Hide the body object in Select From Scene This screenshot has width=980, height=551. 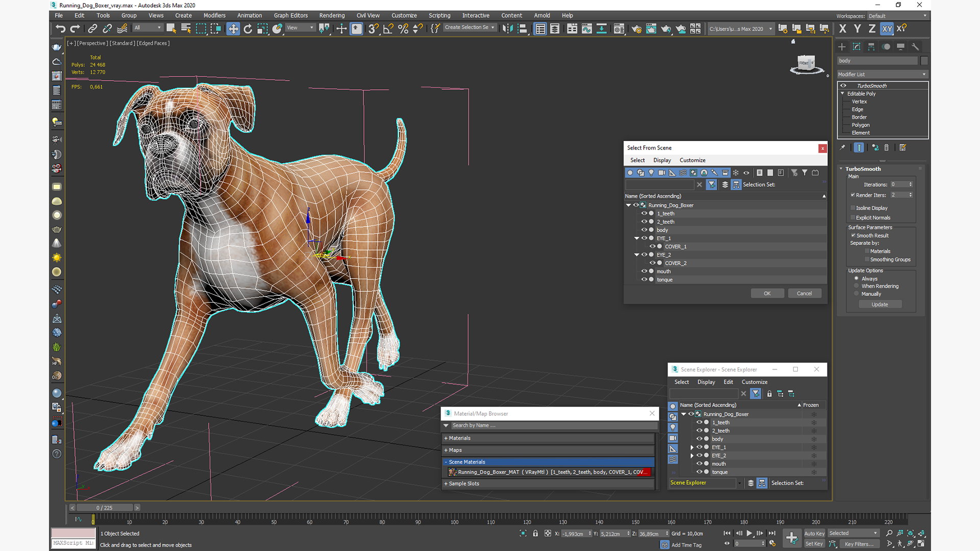coord(644,230)
